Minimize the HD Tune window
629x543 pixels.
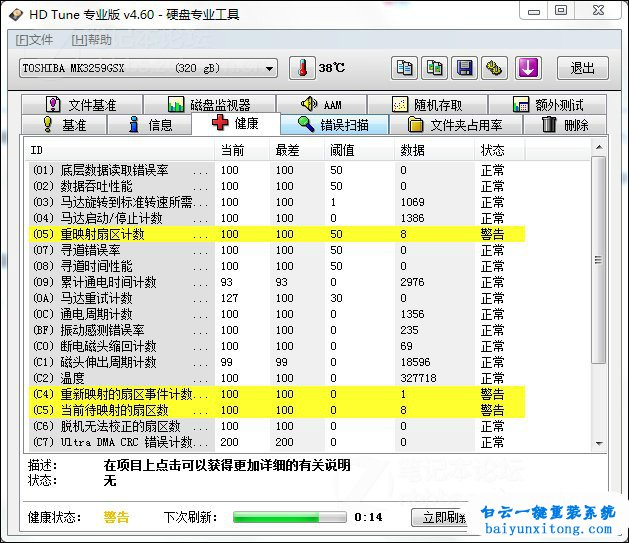(x=534, y=11)
